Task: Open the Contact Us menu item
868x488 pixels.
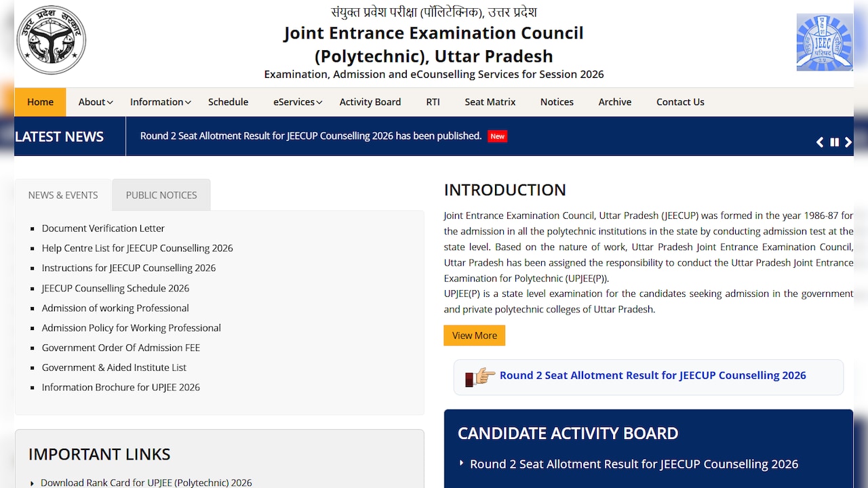Action: coord(680,102)
